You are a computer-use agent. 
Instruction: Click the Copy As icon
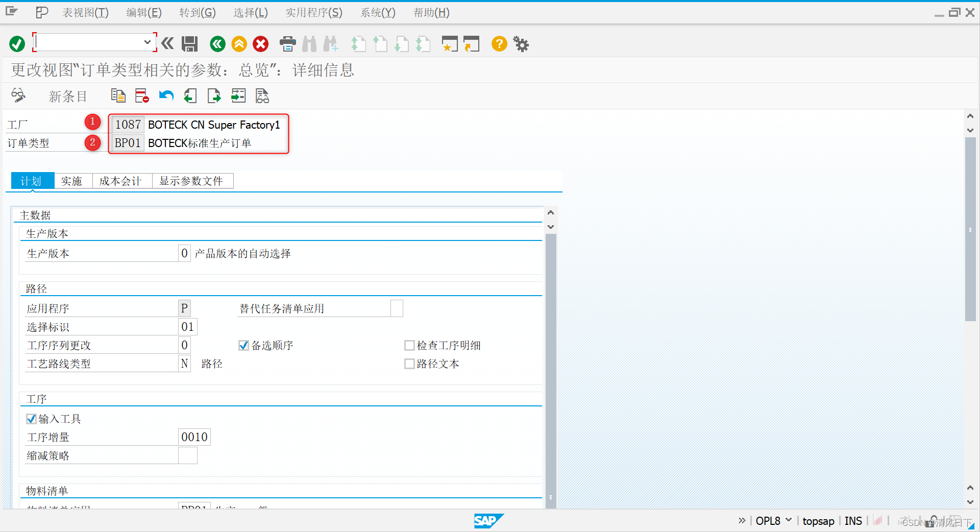click(x=118, y=95)
